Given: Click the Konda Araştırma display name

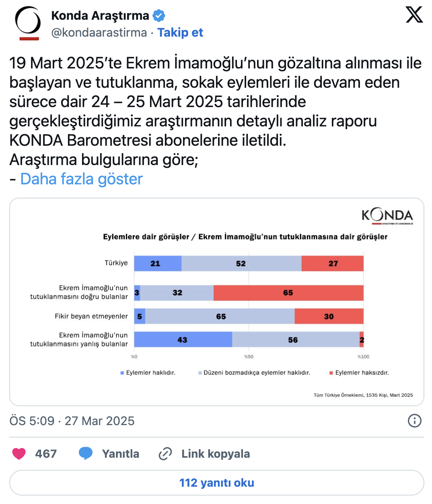Looking at the screenshot, I should [x=100, y=16].
